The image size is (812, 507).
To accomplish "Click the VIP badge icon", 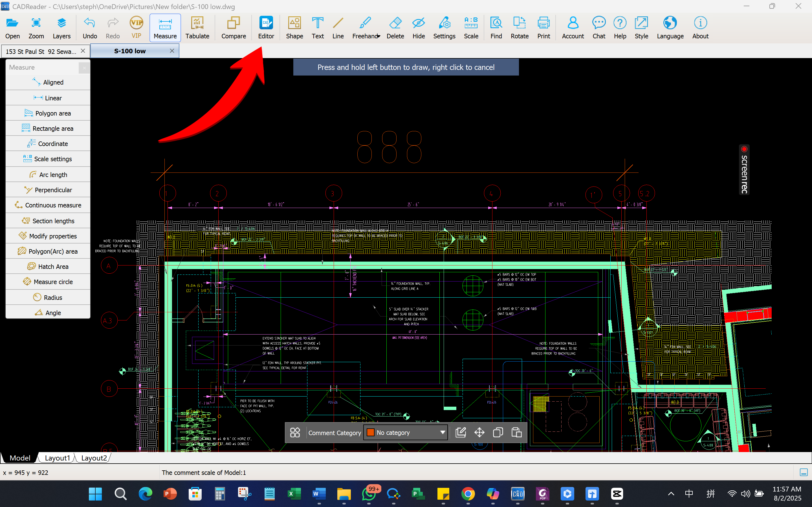I will coord(136,23).
